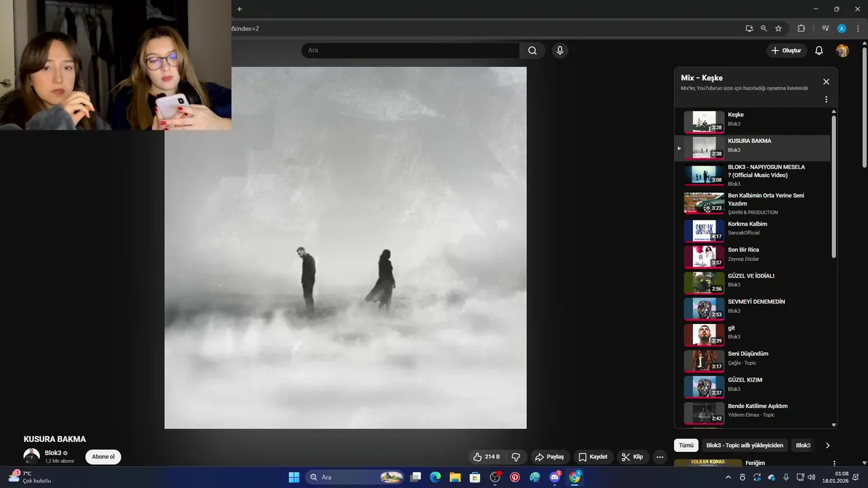Play Son Bir Rica by Zeynep Dizdar

click(753, 257)
